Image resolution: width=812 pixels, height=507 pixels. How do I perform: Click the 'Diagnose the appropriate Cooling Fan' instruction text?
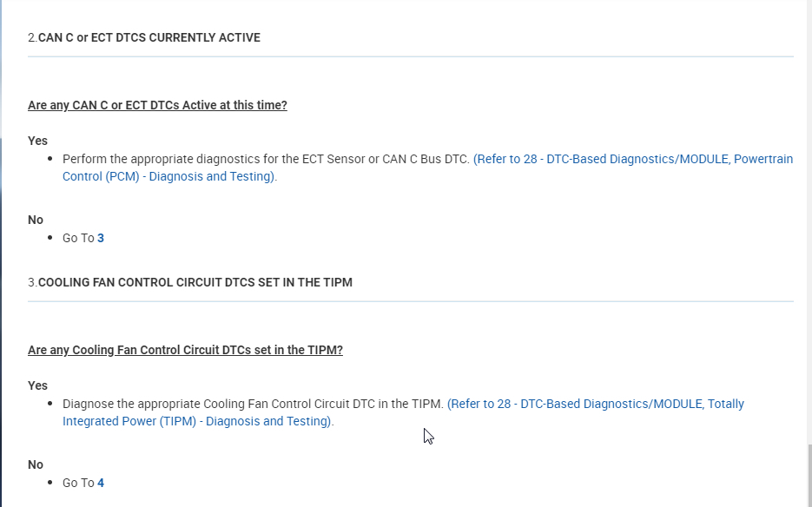(x=253, y=405)
